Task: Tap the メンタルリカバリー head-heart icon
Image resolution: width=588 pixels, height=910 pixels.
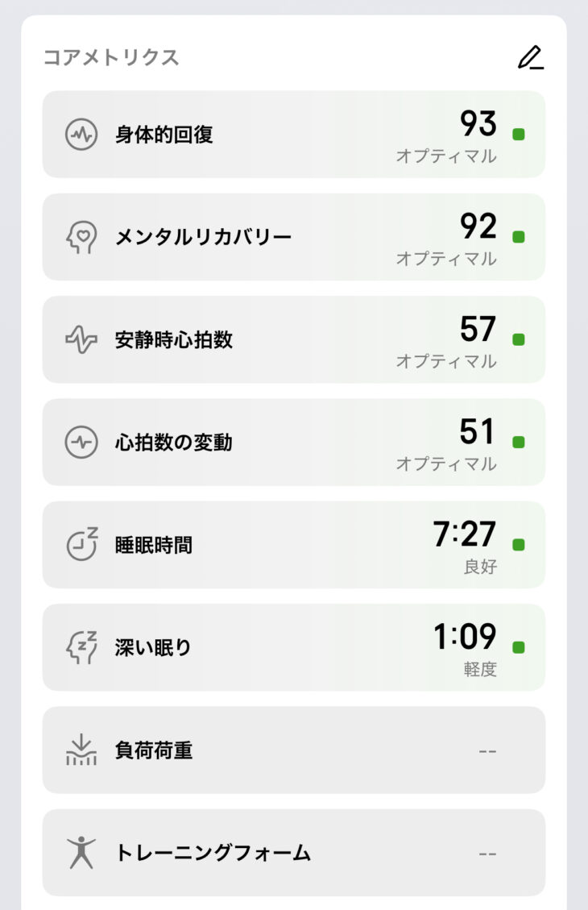Action: click(81, 237)
